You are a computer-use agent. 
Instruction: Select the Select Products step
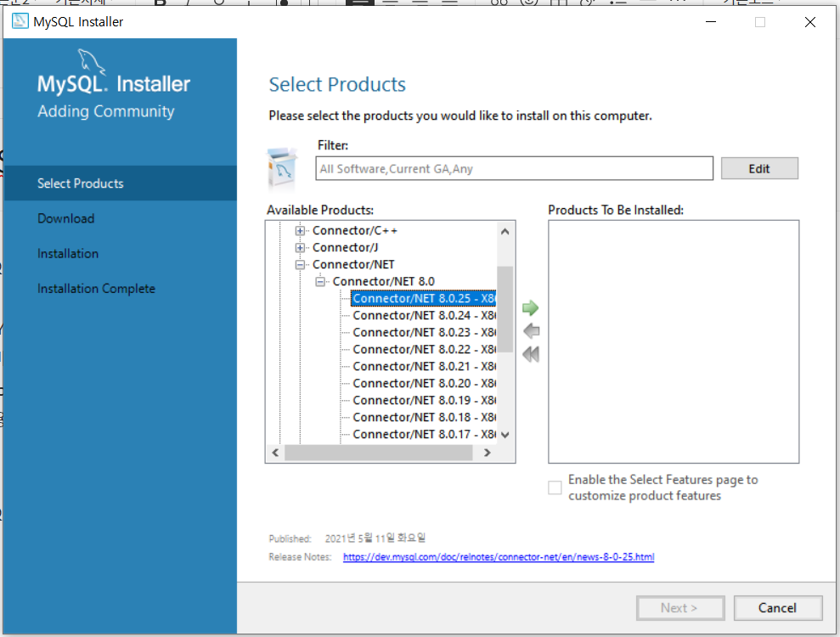tap(120, 183)
